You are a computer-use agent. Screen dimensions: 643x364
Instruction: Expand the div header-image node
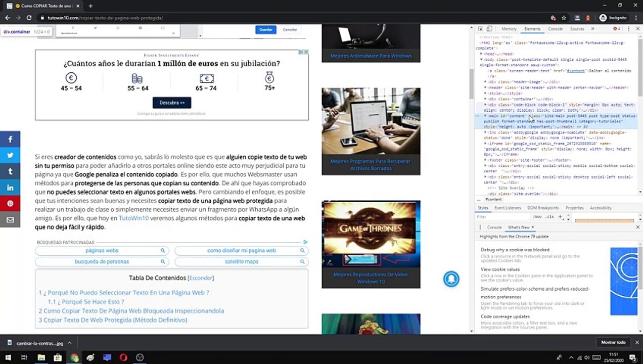(486, 82)
